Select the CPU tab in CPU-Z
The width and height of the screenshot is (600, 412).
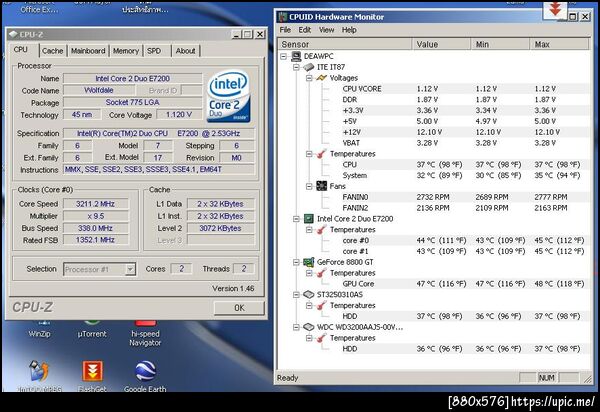(x=21, y=50)
